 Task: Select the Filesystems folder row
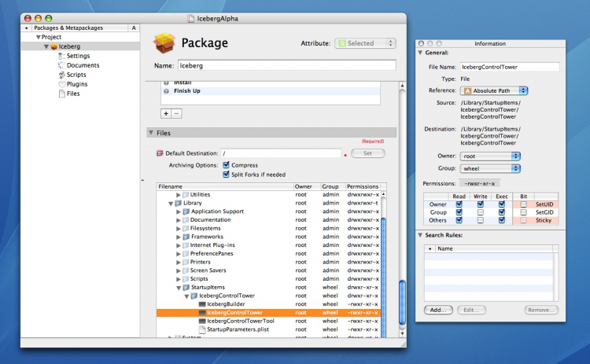269,228
